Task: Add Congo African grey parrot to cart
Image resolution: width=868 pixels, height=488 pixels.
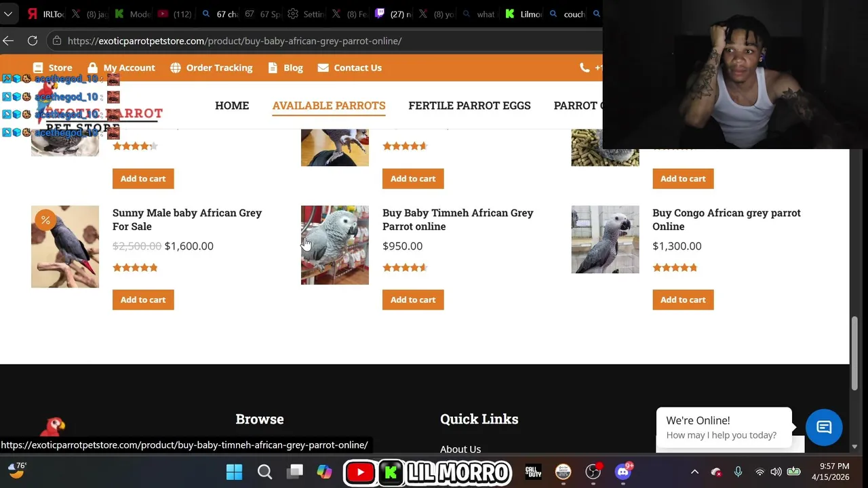Action: pos(683,300)
